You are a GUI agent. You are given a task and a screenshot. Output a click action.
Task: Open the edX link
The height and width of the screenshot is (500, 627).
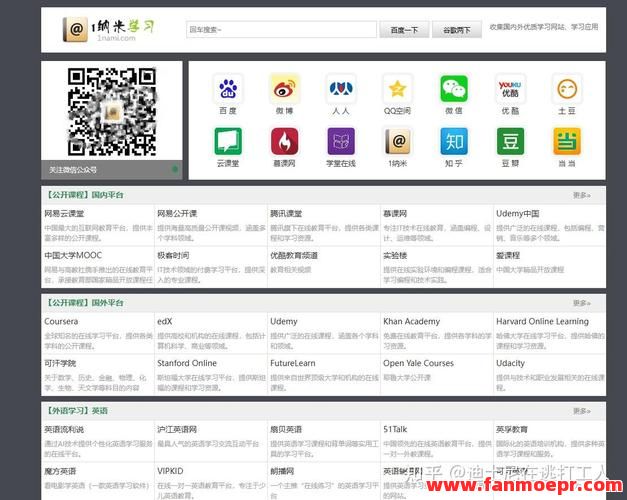[165, 321]
